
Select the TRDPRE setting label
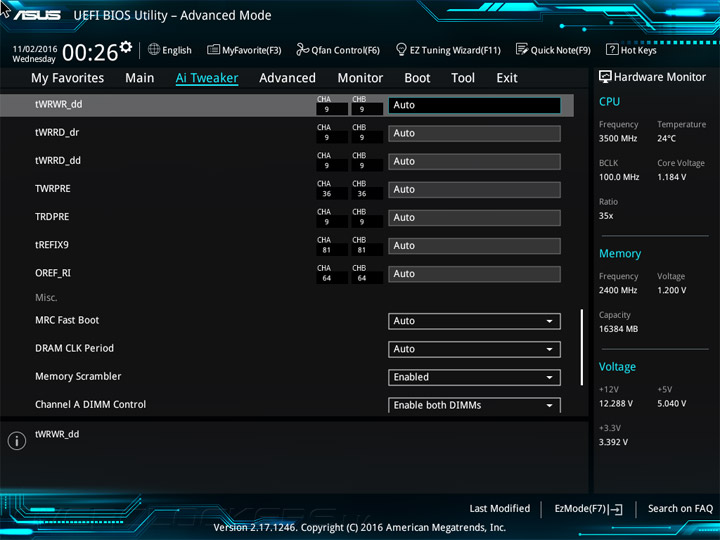pos(52,217)
